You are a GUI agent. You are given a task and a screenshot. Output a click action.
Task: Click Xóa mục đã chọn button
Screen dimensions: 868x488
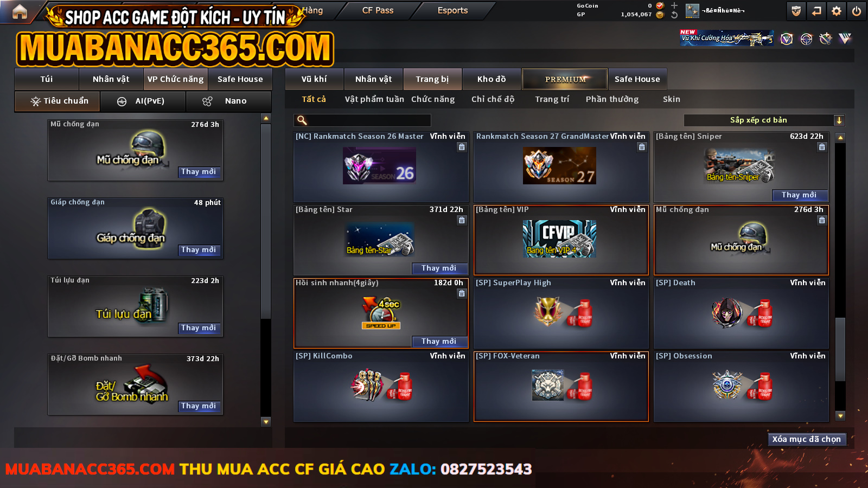click(x=807, y=439)
